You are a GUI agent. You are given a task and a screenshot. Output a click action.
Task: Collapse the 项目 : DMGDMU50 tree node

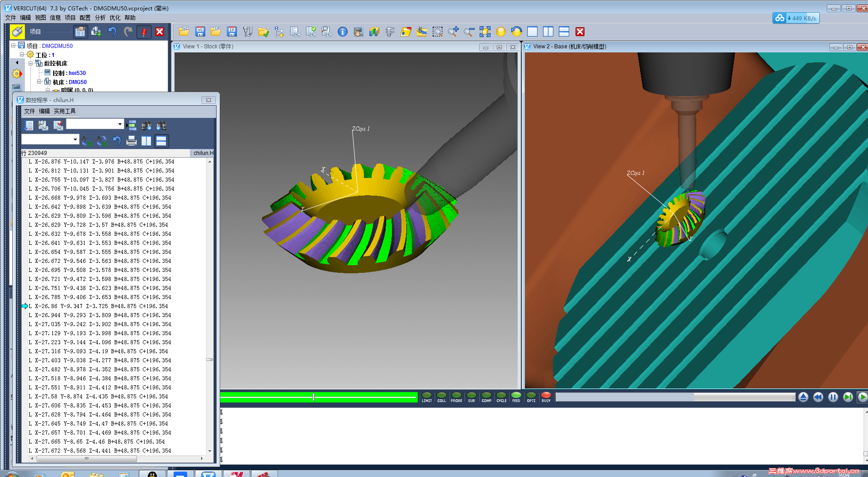pyautogui.click(x=14, y=46)
